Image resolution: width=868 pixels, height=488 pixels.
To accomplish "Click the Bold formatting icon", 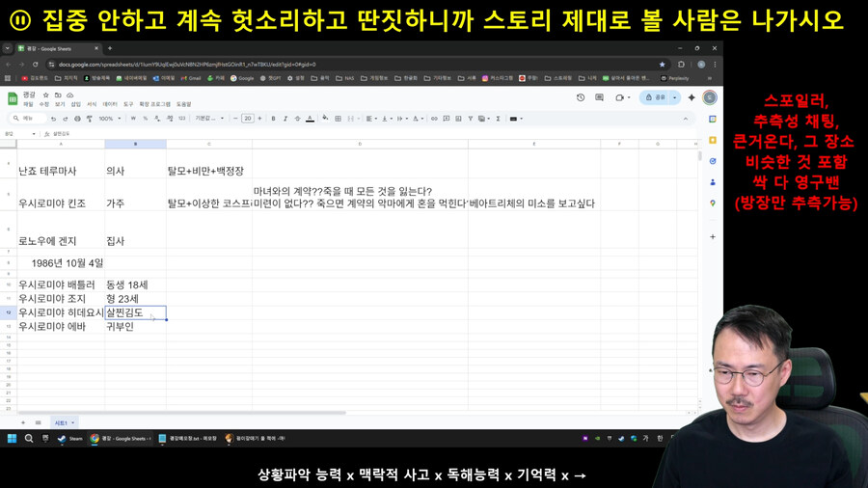I will (273, 119).
